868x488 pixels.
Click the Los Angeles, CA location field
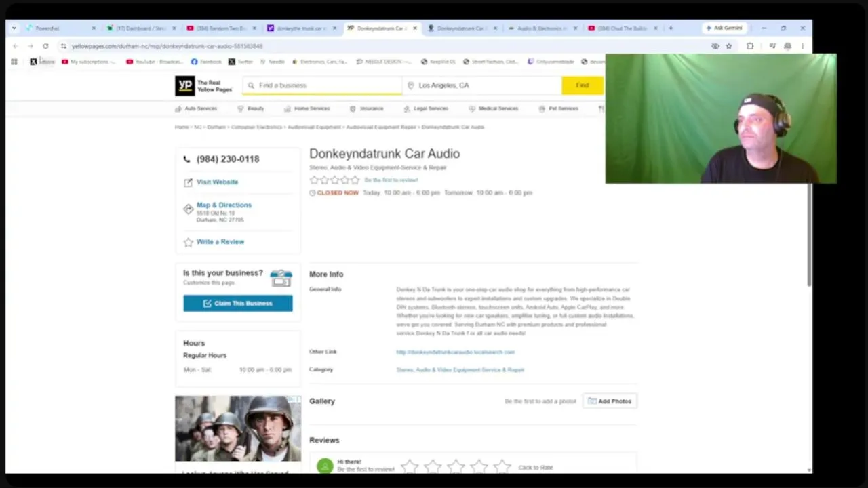pyautogui.click(x=481, y=85)
